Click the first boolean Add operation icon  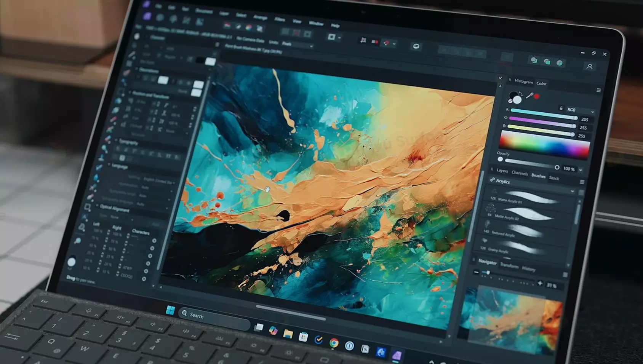[534, 60]
